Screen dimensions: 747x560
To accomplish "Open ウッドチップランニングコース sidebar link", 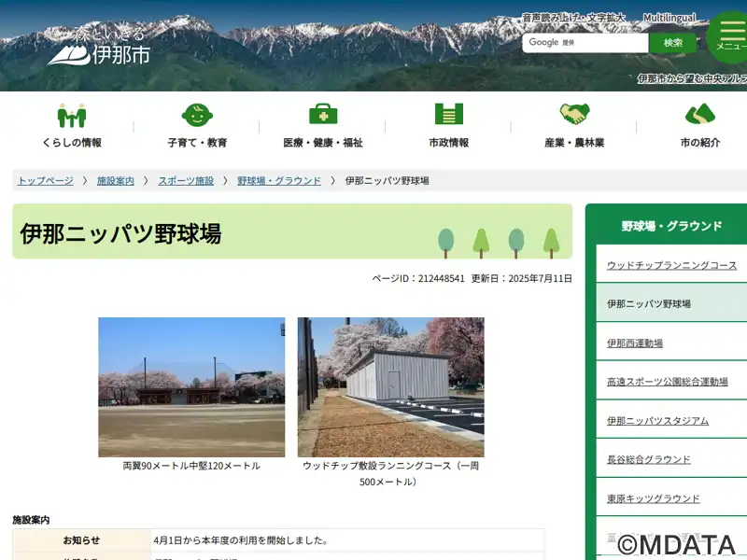I will (x=671, y=265).
